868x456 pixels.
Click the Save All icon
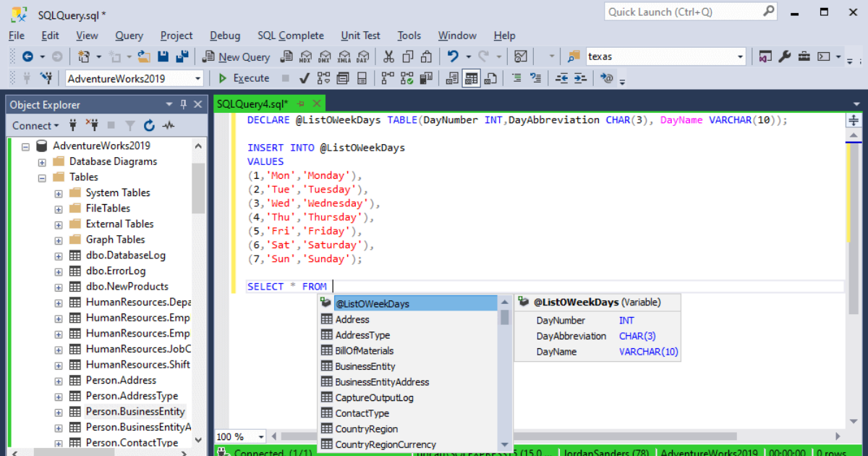[182, 56]
